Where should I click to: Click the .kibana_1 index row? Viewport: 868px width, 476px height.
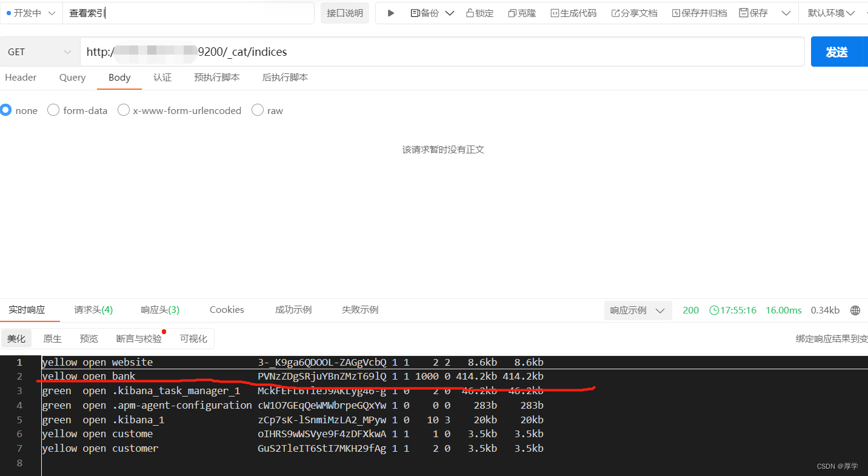(x=293, y=420)
